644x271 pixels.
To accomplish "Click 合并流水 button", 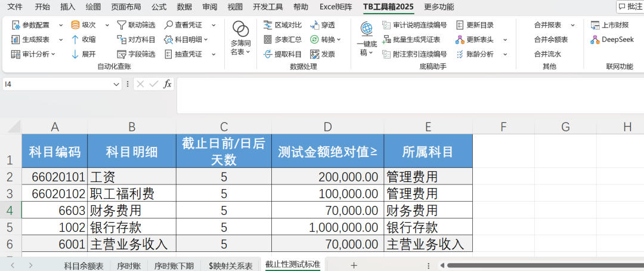I will tap(547, 54).
